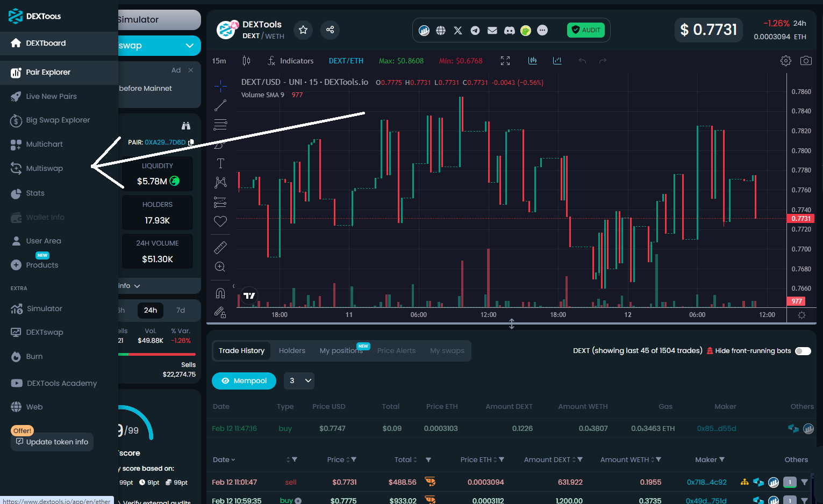The width and height of the screenshot is (823, 504).
Task: Open maker address 0x718...4c92
Action: click(x=706, y=482)
